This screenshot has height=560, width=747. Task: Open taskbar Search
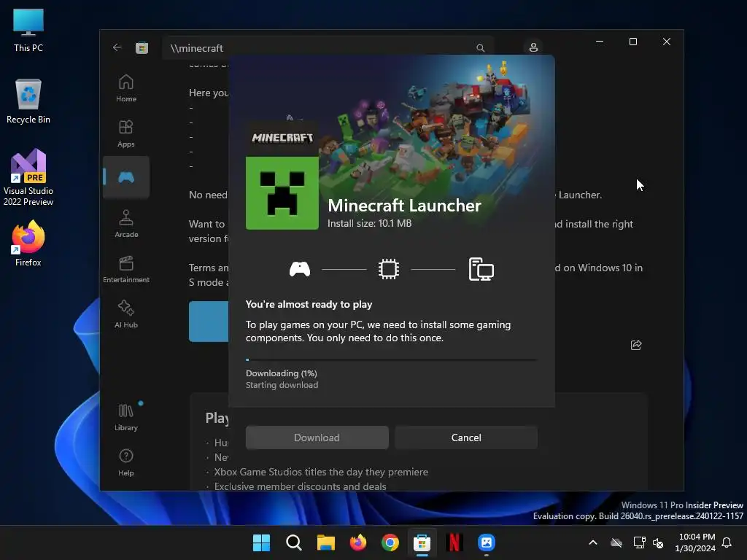[293, 542]
